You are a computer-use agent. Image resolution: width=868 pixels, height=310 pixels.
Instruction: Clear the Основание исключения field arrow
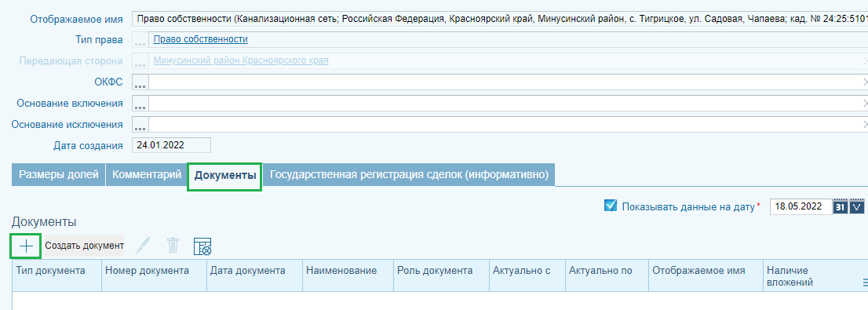click(x=864, y=125)
